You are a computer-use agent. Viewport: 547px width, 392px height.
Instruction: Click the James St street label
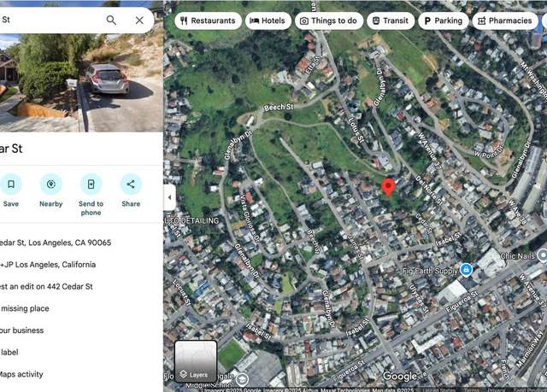356,247
